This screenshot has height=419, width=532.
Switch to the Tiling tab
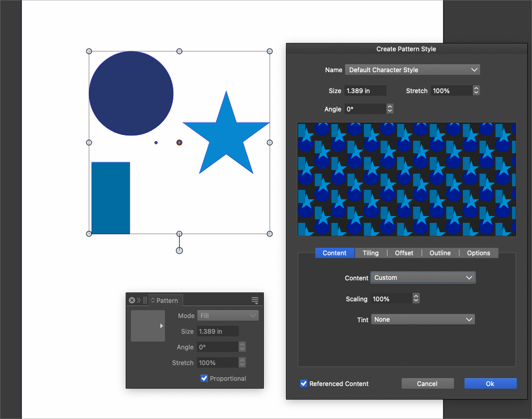[370, 253]
